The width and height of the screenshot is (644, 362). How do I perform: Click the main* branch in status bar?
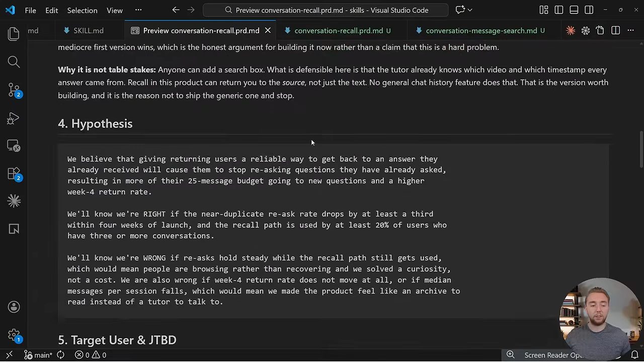click(38, 355)
